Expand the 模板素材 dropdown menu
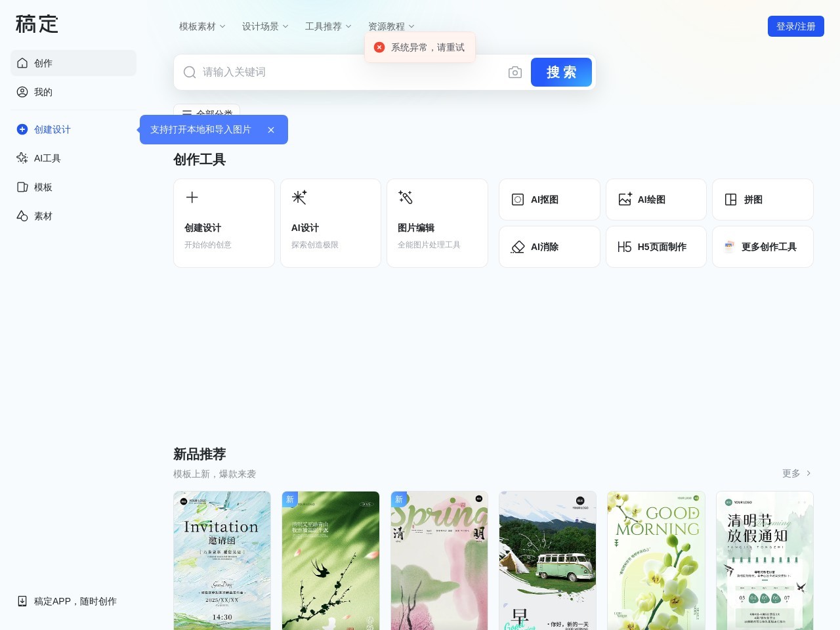840x630 pixels. click(202, 26)
